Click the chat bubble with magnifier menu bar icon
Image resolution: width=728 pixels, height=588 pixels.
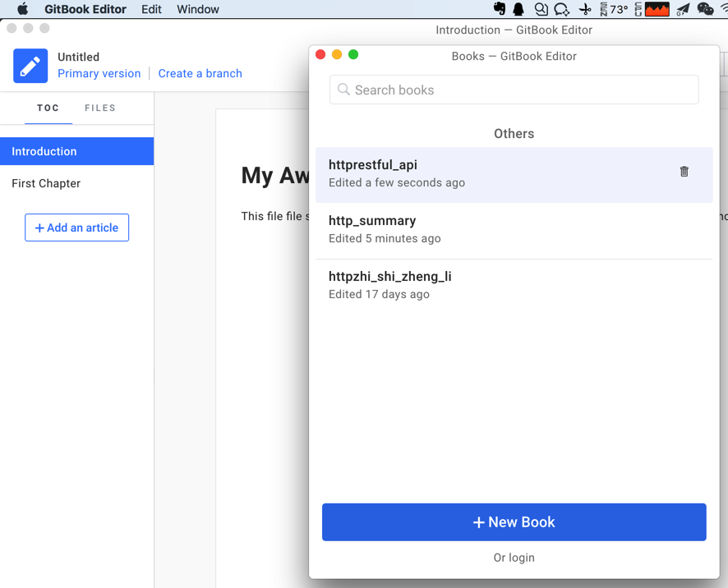[541, 9]
